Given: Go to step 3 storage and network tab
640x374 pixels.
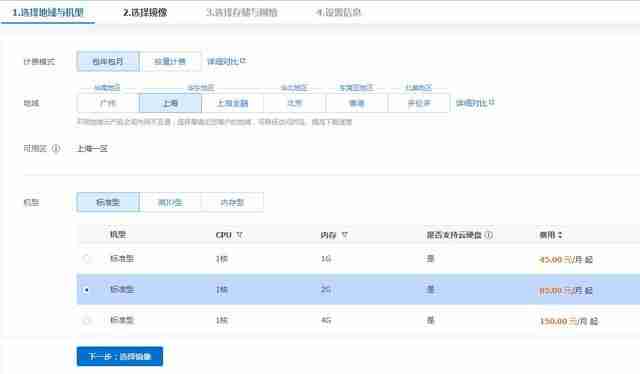Looking at the screenshot, I should click(242, 12).
